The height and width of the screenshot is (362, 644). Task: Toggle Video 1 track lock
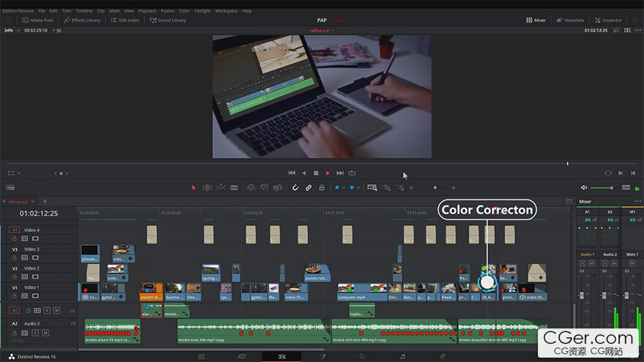pyautogui.click(x=15, y=296)
